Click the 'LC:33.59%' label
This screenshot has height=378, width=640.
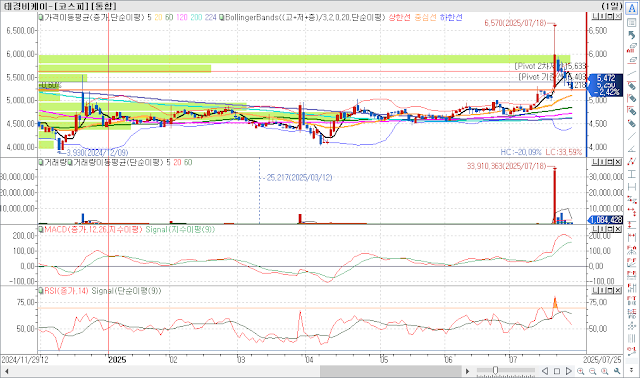coord(563,152)
